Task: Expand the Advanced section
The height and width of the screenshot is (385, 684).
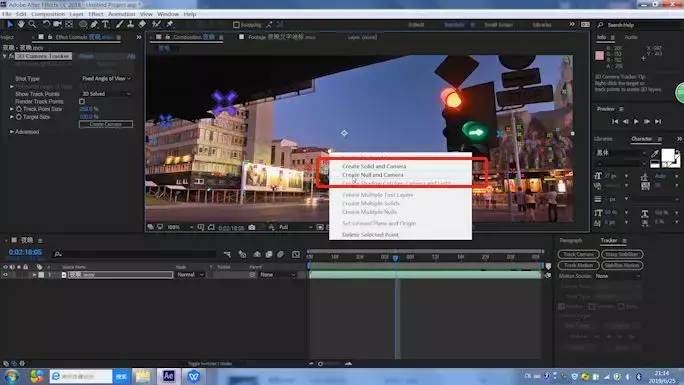Action: [12, 132]
